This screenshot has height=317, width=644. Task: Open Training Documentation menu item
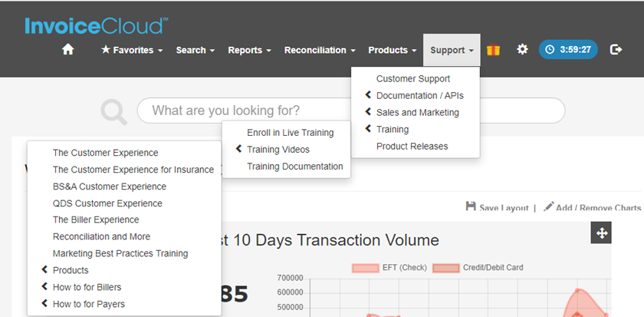click(x=295, y=166)
